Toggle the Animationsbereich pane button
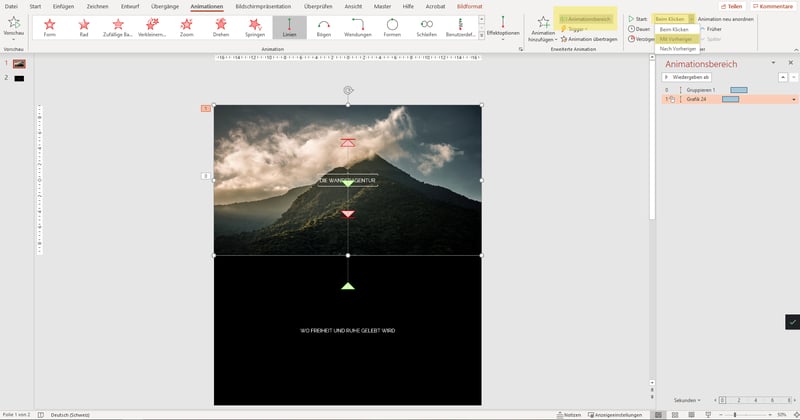 [585, 19]
